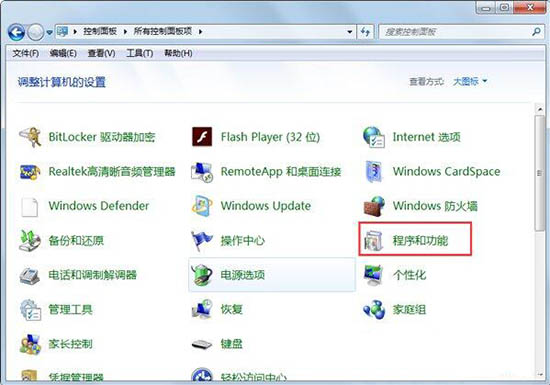This screenshot has height=385, width=550.
Task: Click the Windows Defender link
Action: (99, 206)
